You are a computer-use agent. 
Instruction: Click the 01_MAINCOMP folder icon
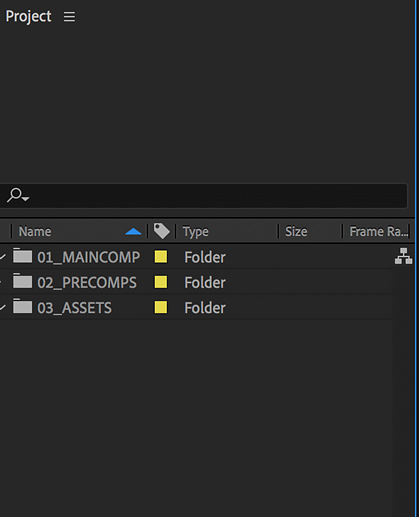[23, 256]
